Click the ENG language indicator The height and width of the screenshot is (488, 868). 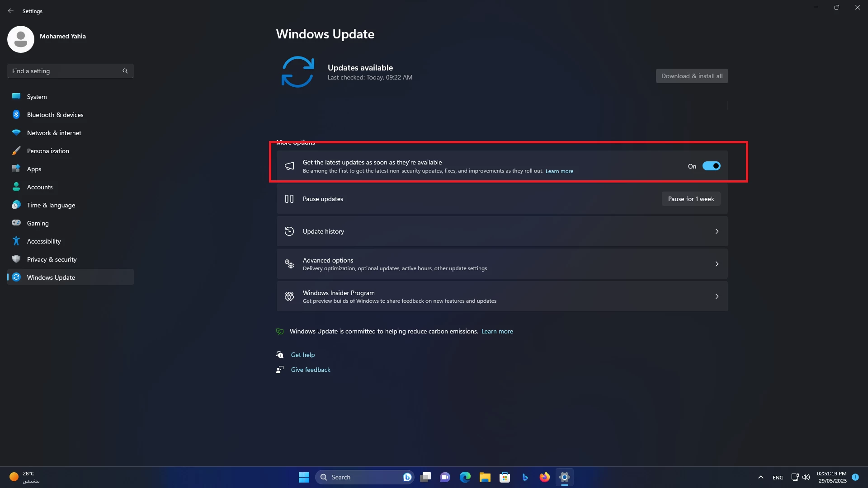778,478
